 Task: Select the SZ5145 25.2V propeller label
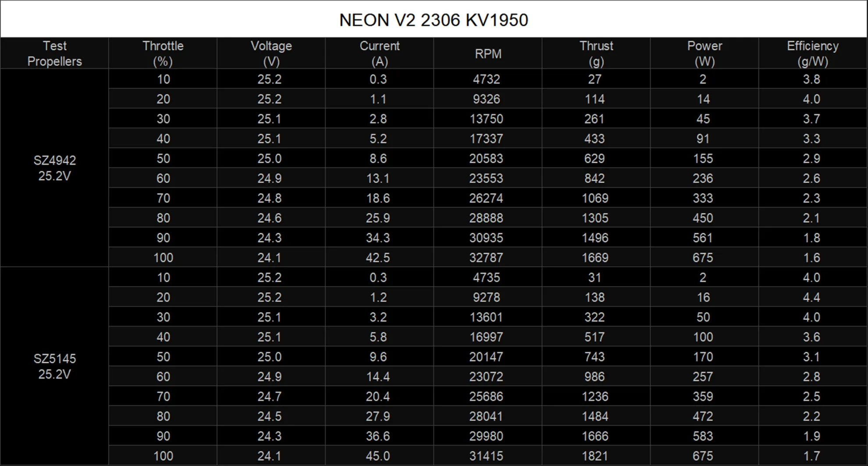pos(54,367)
